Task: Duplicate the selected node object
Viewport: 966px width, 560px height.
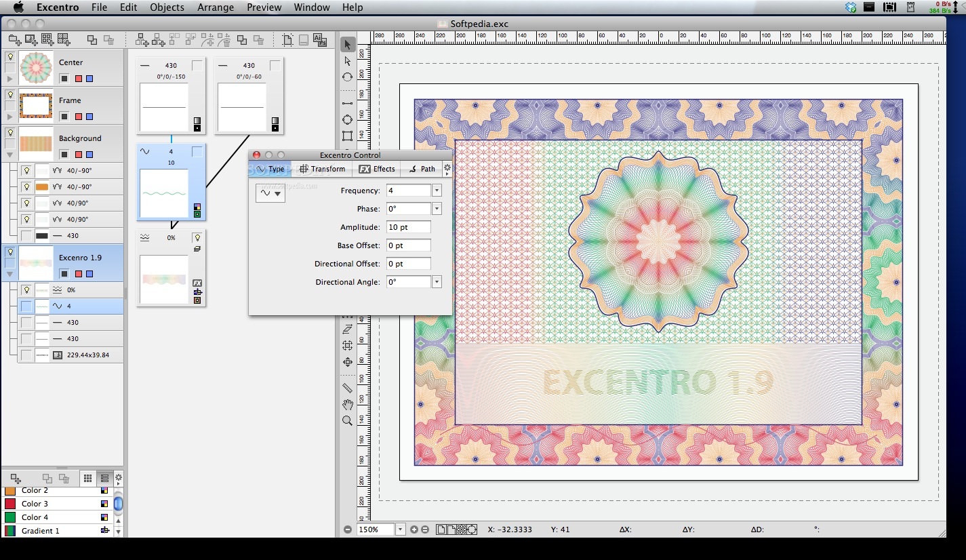Action: 242,40
